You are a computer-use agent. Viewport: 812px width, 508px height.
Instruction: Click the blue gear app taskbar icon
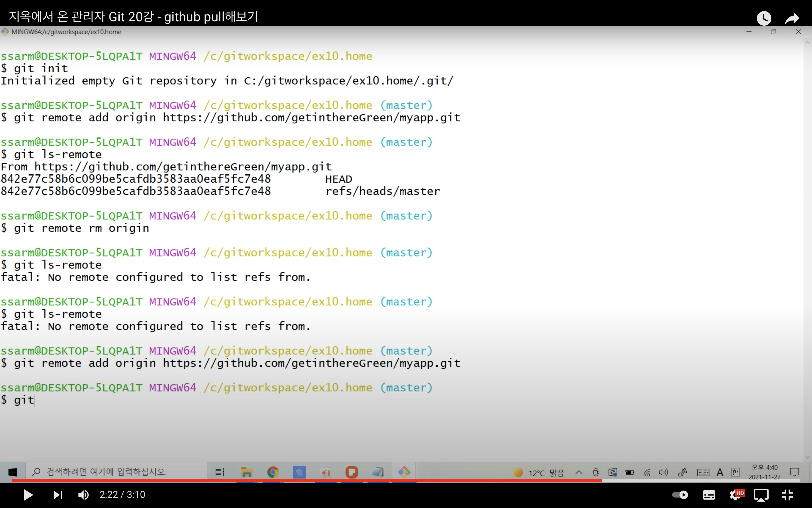point(299,472)
